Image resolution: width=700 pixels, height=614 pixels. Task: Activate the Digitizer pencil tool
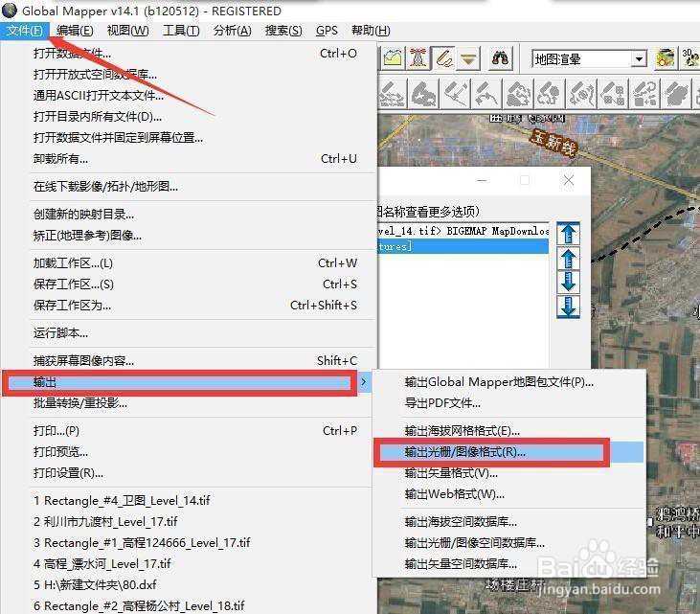(x=443, y=58)
